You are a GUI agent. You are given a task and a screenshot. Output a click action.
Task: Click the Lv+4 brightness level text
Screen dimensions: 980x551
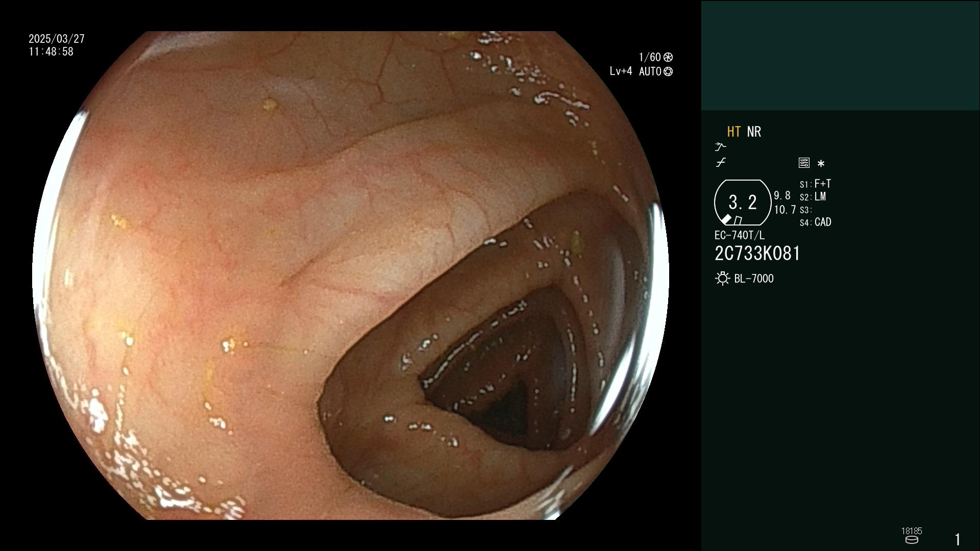click(621, 71)
